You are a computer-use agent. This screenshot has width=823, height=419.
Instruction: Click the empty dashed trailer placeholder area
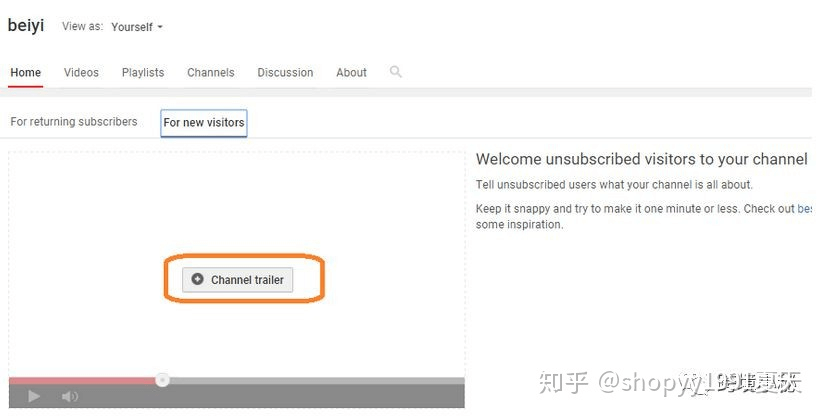[x=236, y=200]
